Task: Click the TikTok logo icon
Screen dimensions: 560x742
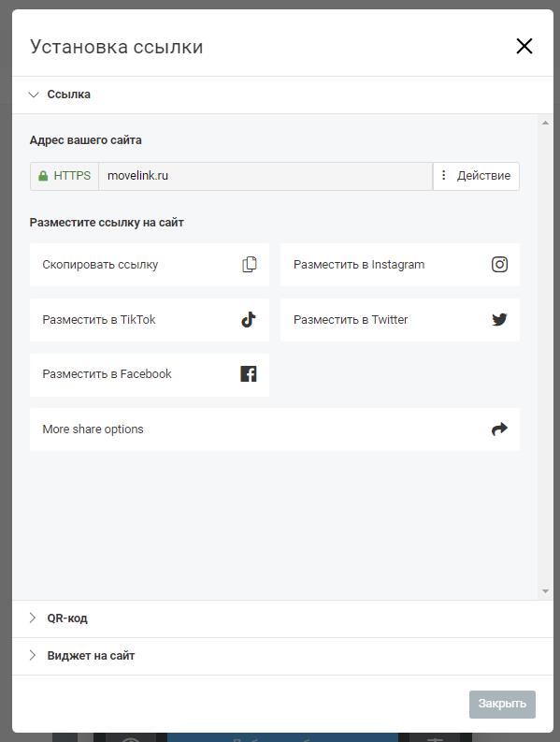Action: pyautogui.click(x=249, y=319)
